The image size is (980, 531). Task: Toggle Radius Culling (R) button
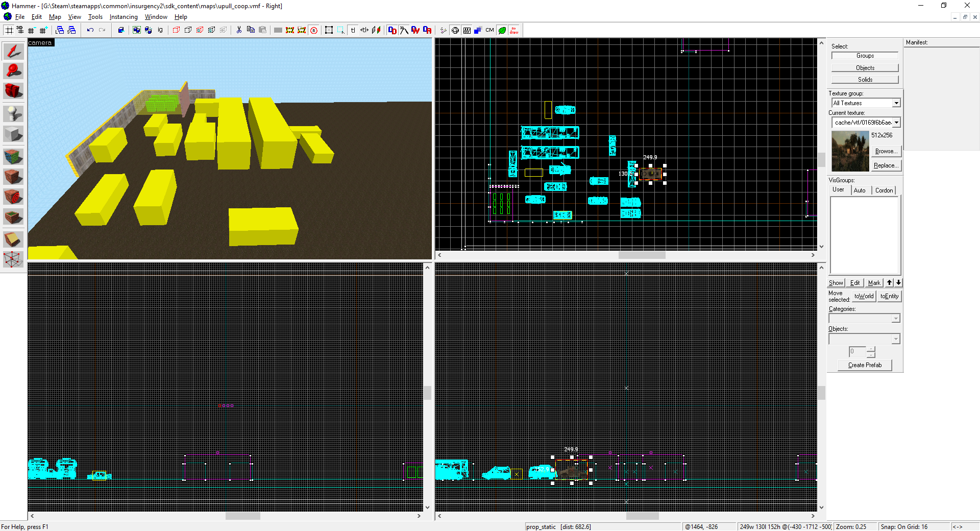314,30
